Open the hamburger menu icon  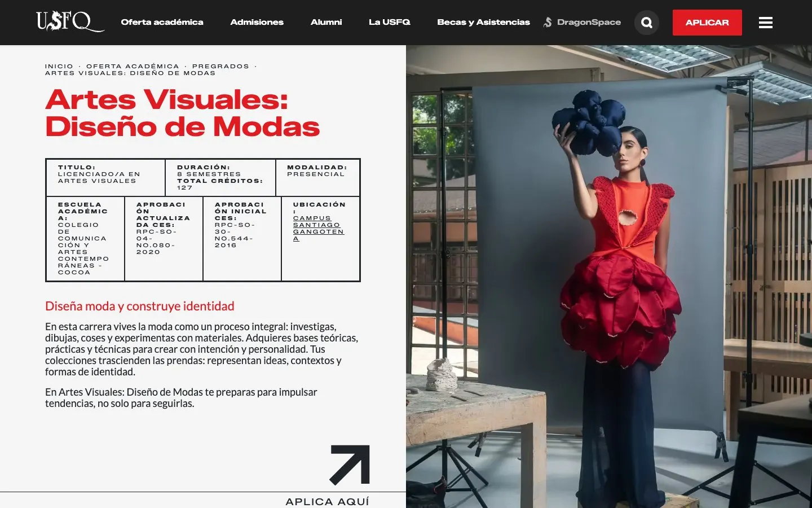[765, 23]
